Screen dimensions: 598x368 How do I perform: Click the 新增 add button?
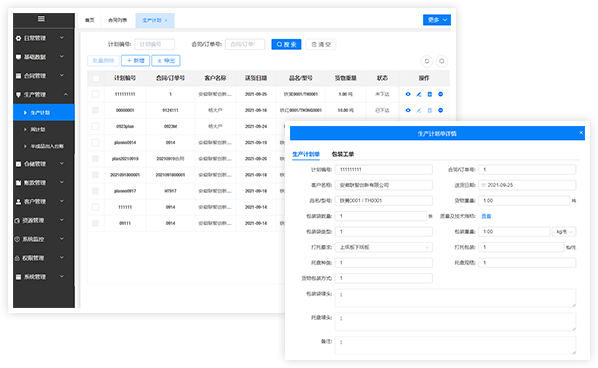point(135,61)
